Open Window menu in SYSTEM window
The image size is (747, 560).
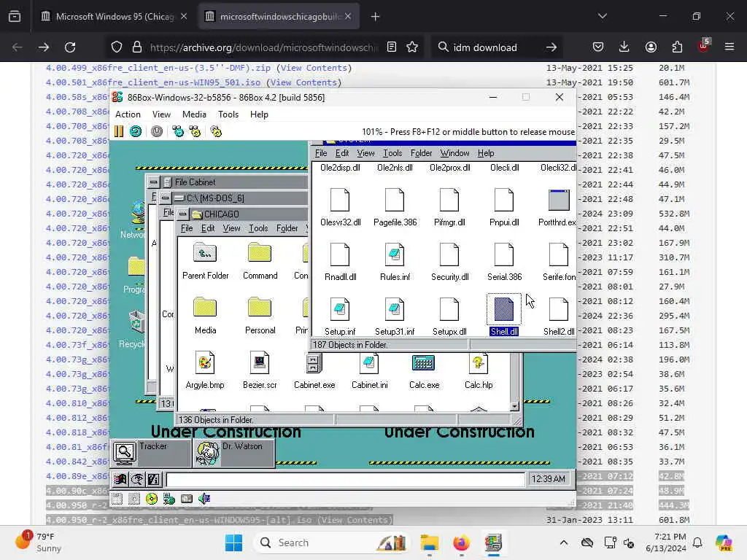click(x=454, y=153)
